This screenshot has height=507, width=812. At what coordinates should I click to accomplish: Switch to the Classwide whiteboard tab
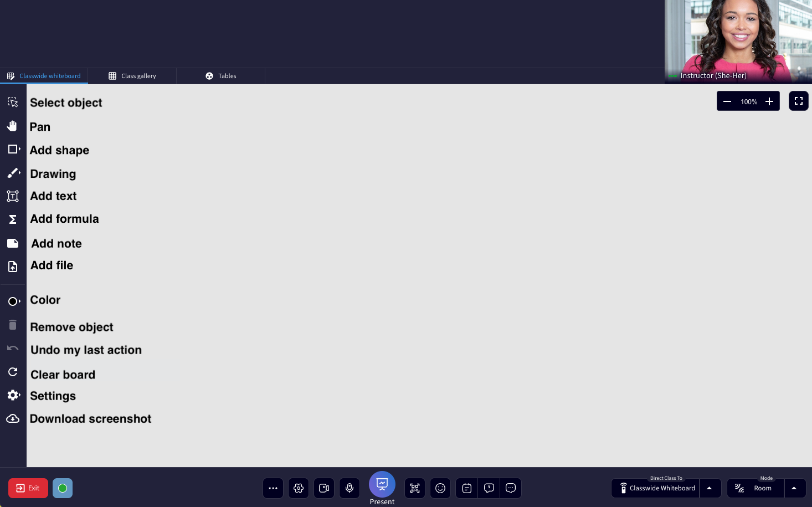[44, 76]
